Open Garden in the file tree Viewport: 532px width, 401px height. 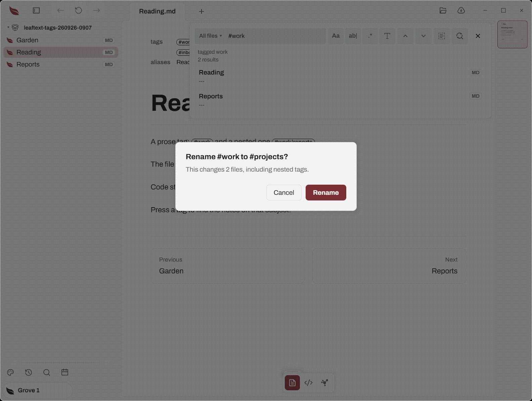pos(60,40)
